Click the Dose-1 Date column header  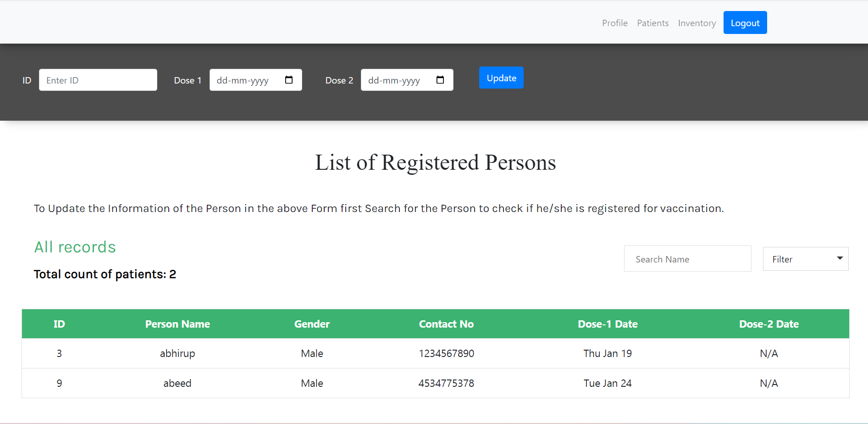coord(608,324)
